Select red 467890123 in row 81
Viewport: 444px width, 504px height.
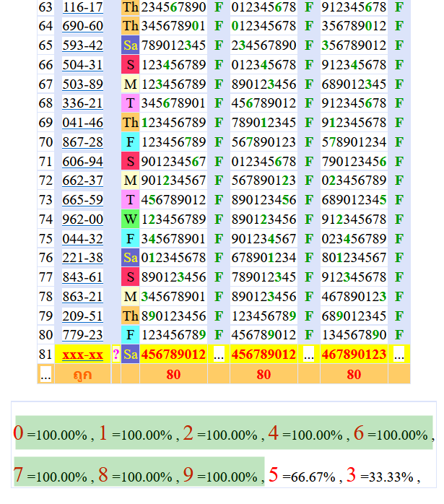pos(354,355)
